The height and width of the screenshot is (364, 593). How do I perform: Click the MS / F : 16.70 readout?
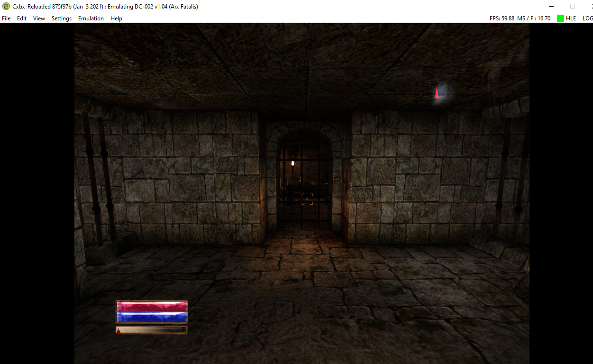534,18
